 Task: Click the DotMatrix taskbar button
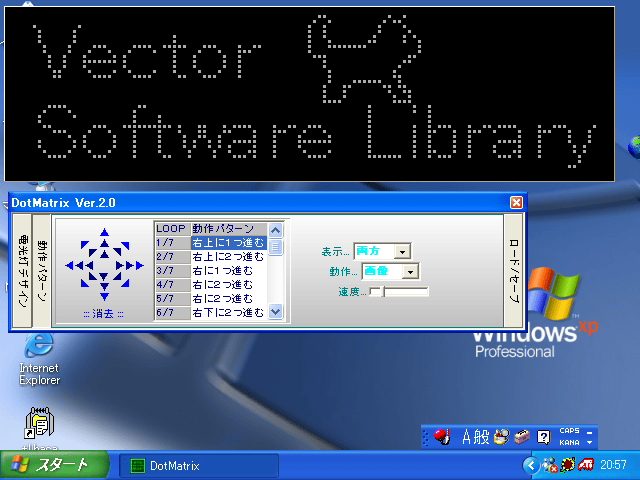(x=199, y=466)
